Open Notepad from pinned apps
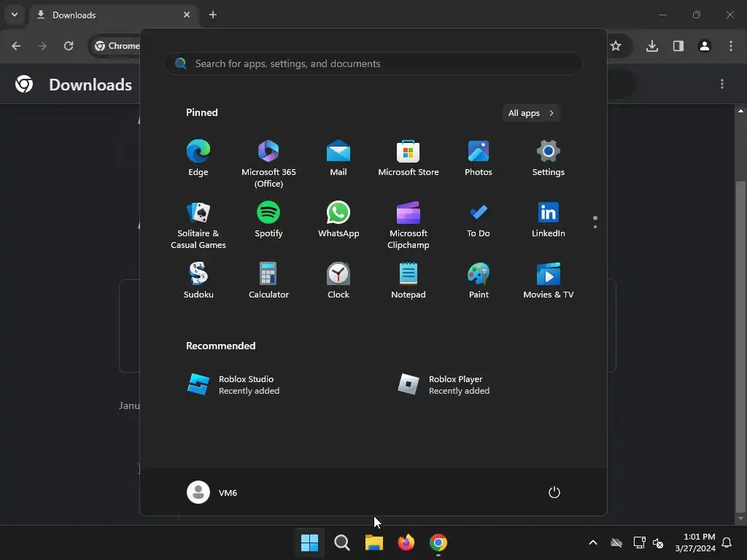Screen dimensions: 747x560 (x=409, y=281)
